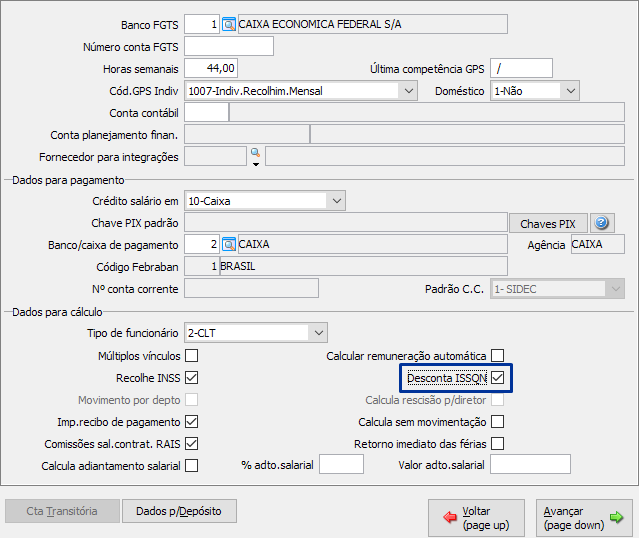This screenshot has height=538, width=639.
Task: Focus the Valor adto.salarial field
Action: coord(530,464)
